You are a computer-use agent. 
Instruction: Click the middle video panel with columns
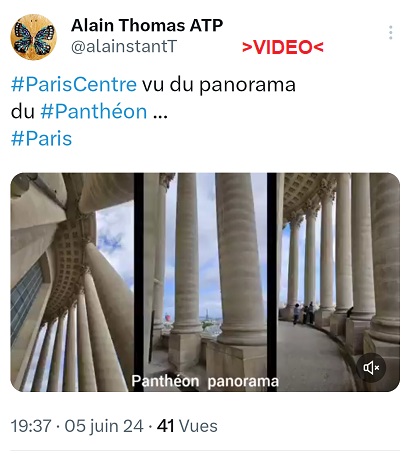[205, 282]
